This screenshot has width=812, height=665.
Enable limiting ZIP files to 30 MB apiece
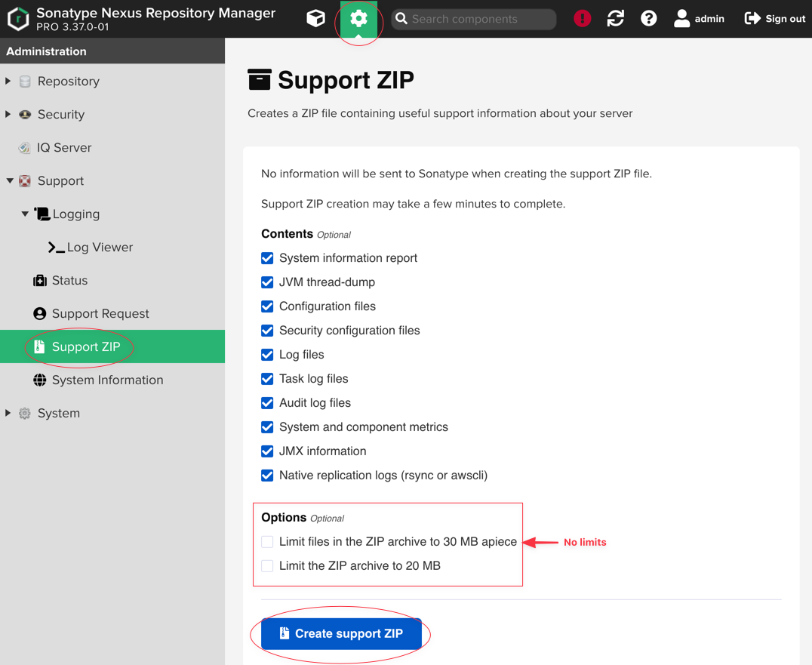[x=267, y=542]
